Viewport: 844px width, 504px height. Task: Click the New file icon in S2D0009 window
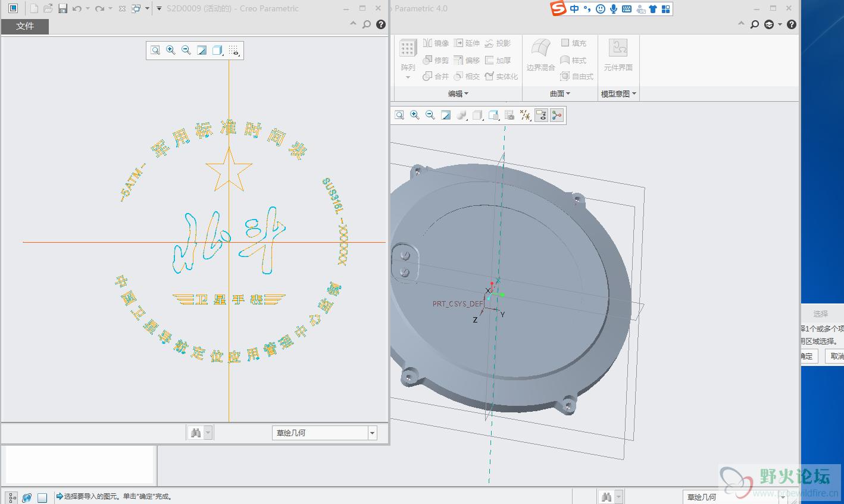[x=34, y=8]
